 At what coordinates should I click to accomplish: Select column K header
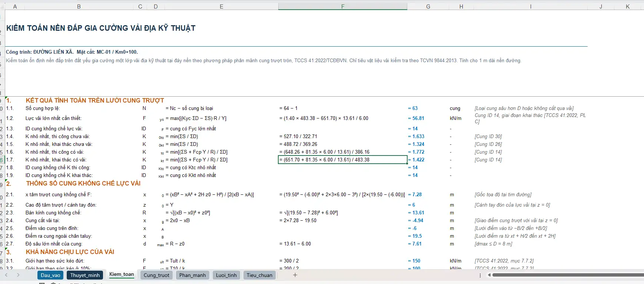[628, 6]
